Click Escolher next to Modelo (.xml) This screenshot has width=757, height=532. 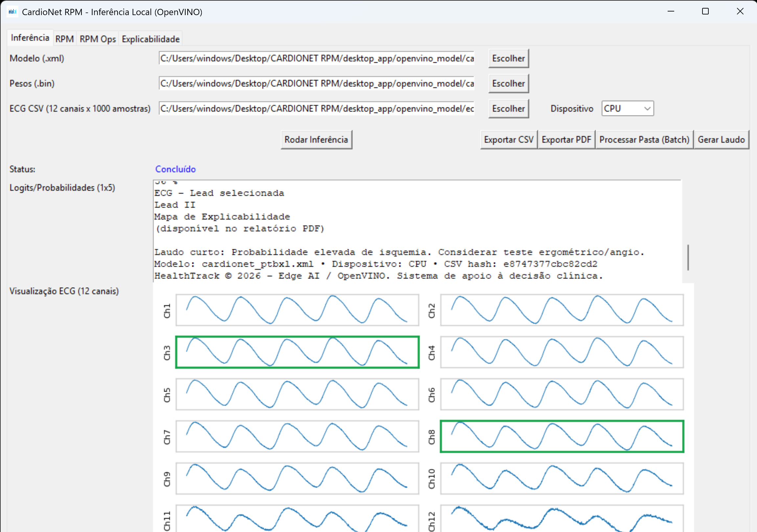(508, 58)
